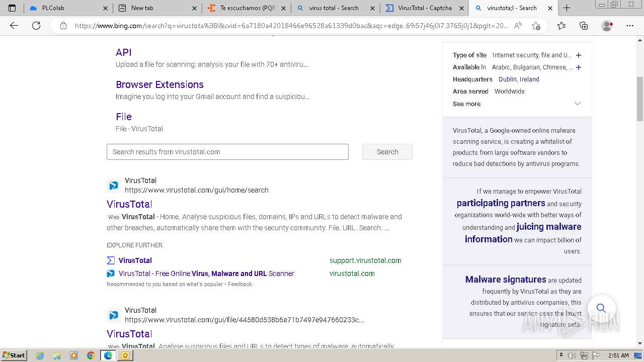Open volume control in system tray

click(572, 355)
